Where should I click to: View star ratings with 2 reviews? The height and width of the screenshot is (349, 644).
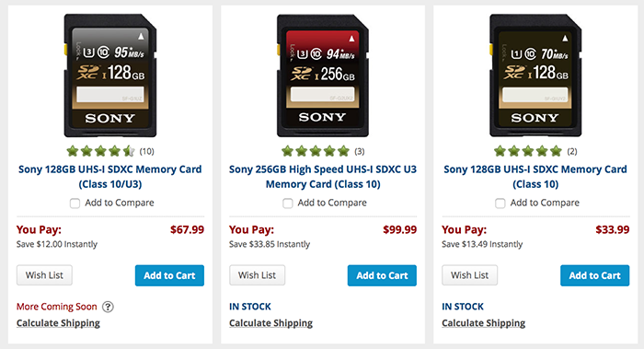[x=535, y=151]
